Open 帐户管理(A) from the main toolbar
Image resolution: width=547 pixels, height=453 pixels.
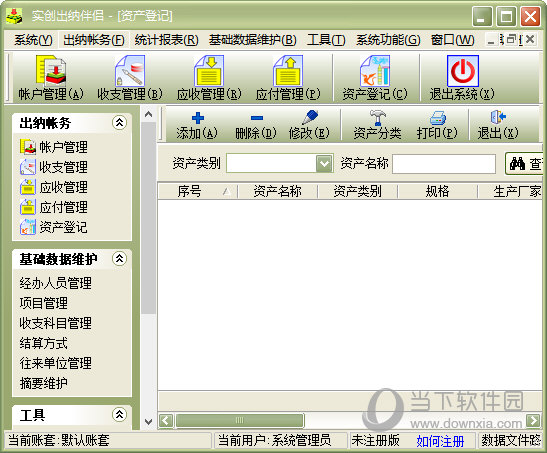click(51, 78)
